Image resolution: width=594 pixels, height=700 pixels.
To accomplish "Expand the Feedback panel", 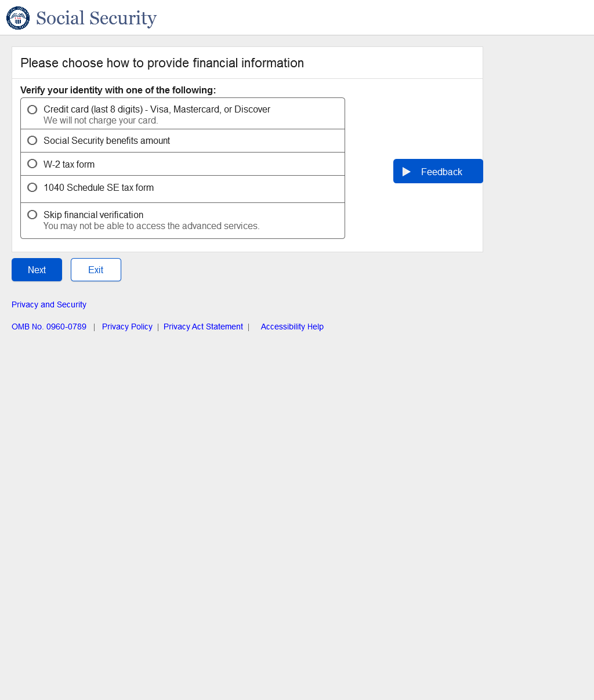I will tap(438, 171).
